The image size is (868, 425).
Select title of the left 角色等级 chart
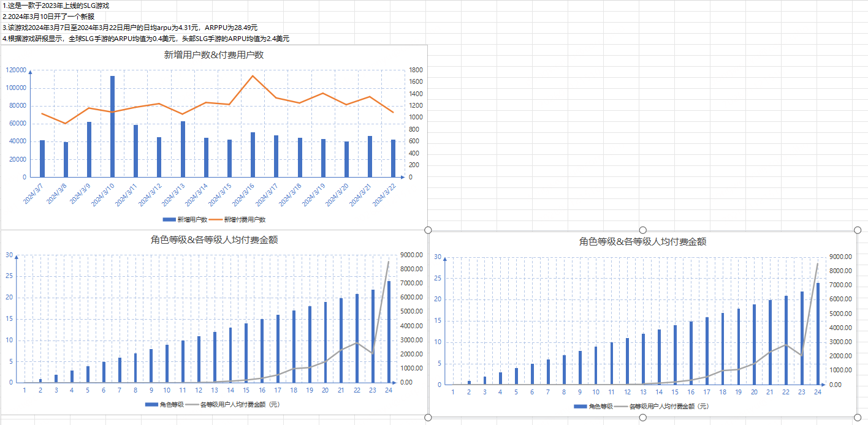(214, 239)
